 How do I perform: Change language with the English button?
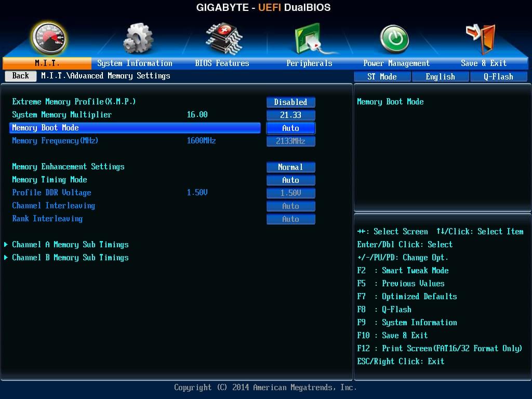tap(441, 77)
